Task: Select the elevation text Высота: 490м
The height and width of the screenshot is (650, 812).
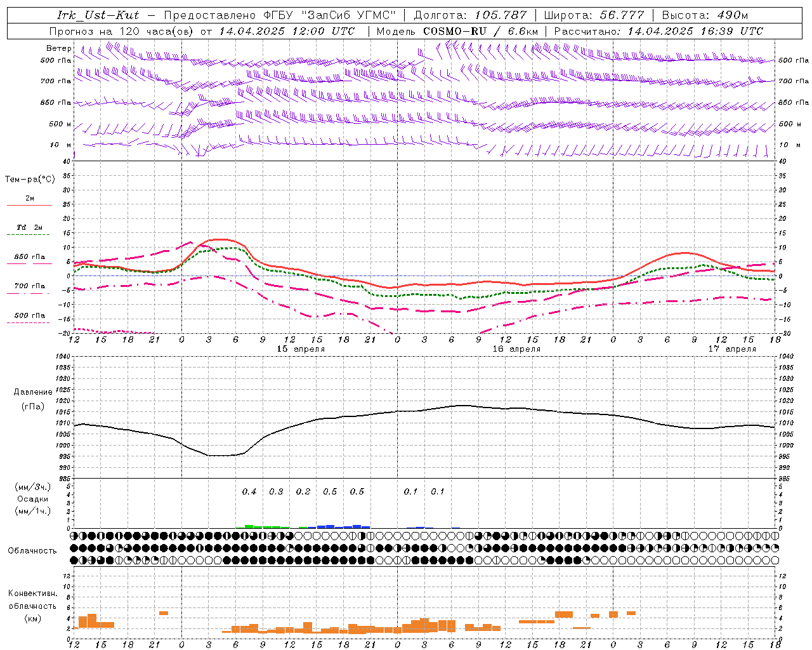Action: click(705, 15)
